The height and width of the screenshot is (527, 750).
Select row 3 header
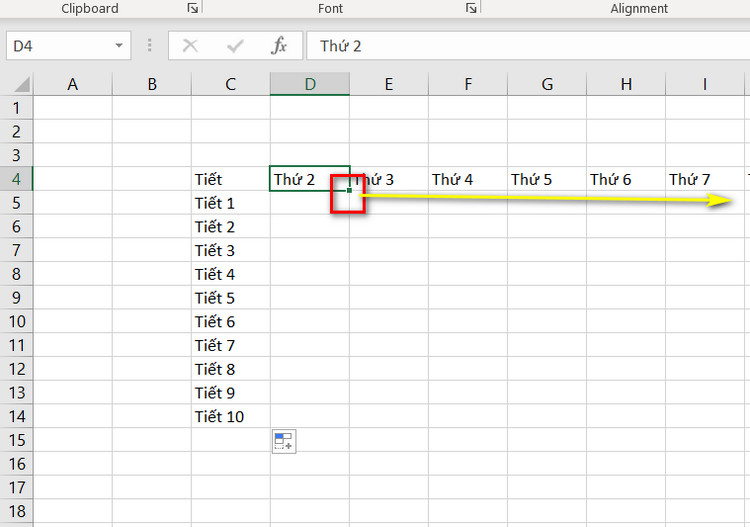click(x=16, y=155)
